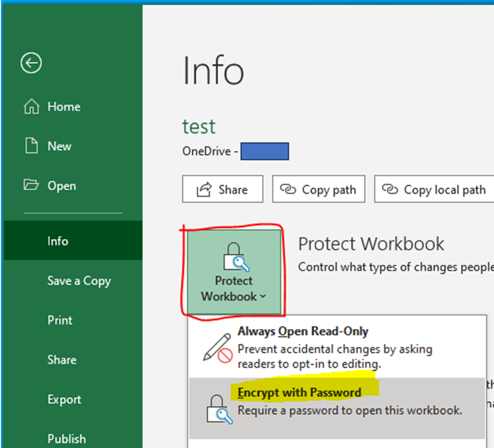
Task: Click the New document page icon
Action: (31, 146)
